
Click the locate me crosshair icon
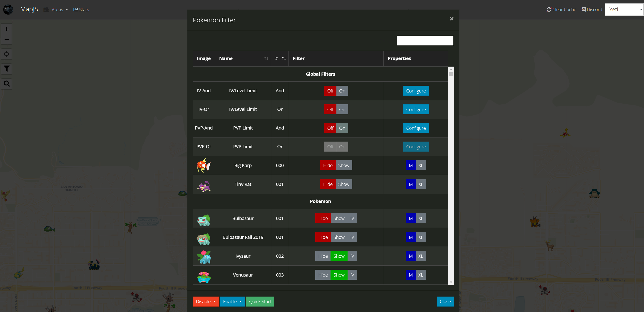coord(7,54)
